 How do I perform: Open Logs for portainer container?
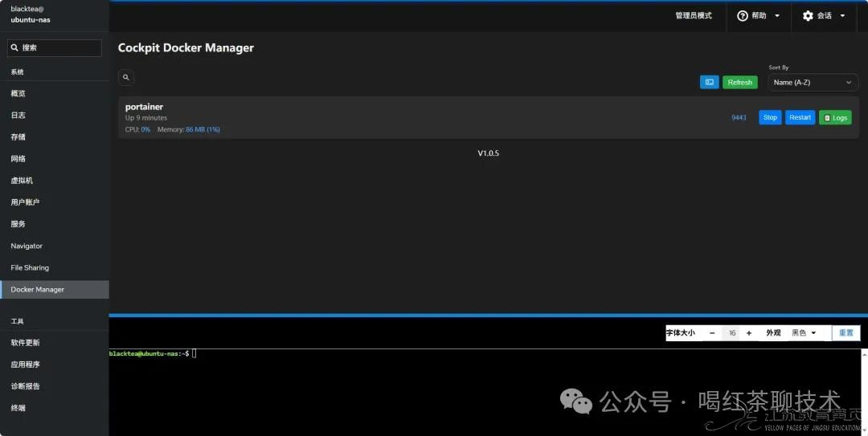[x=835, y=117]
